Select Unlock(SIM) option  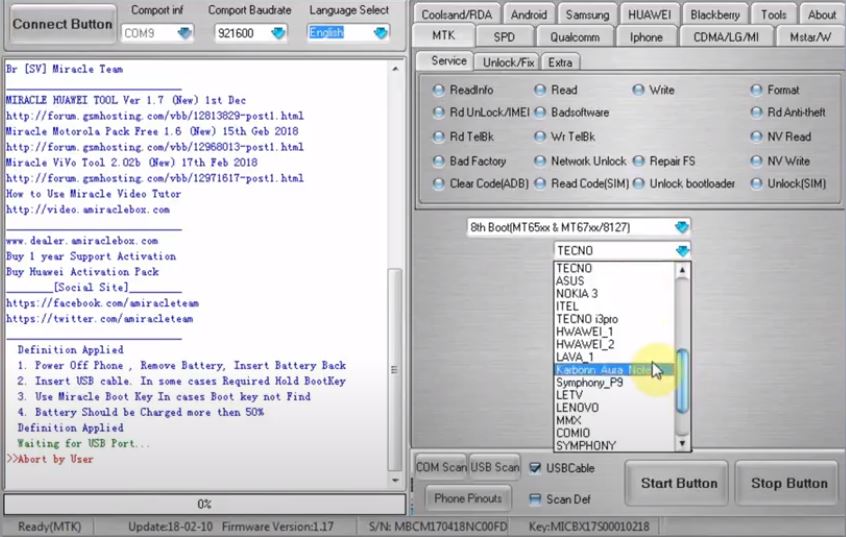[756, 183]
